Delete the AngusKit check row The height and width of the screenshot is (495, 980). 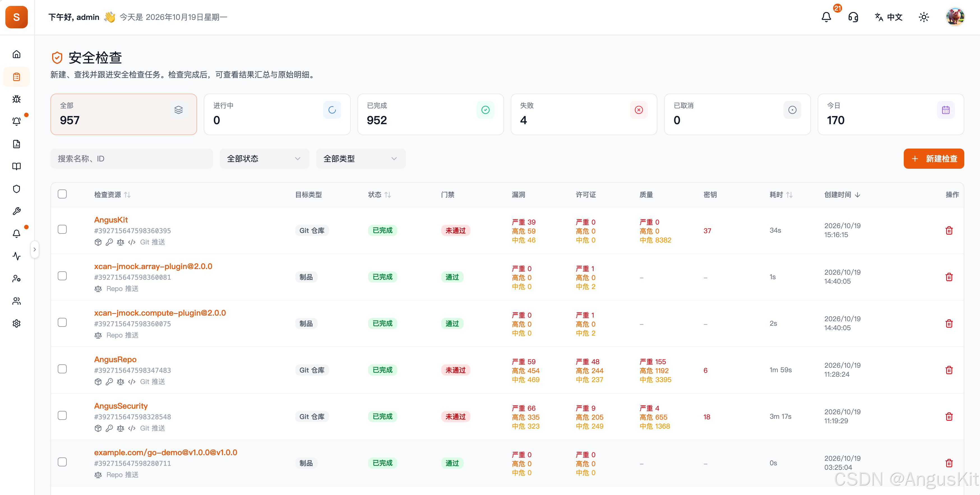pyautogui.click(x=949, y=231)
